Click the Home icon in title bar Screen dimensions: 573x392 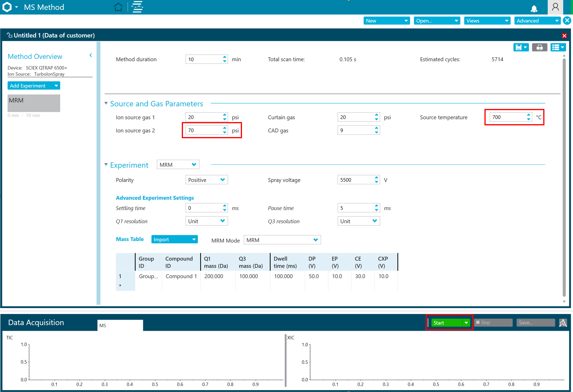[118, 7]
